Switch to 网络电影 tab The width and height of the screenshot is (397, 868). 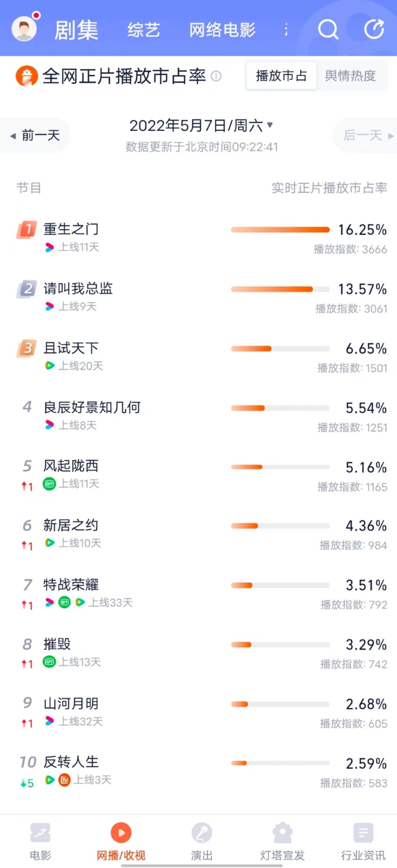click(222, 29)
